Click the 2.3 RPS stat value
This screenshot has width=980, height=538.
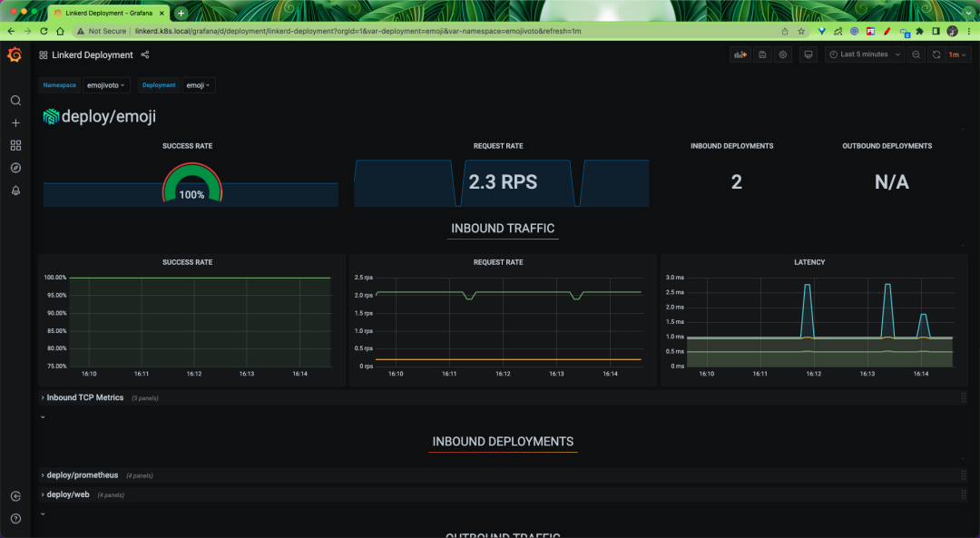[x=503, y=181]
